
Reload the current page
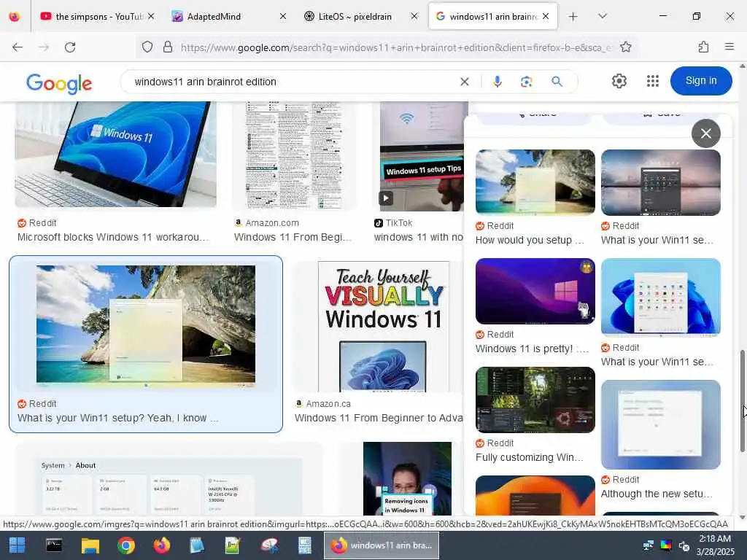click(70, 47)
